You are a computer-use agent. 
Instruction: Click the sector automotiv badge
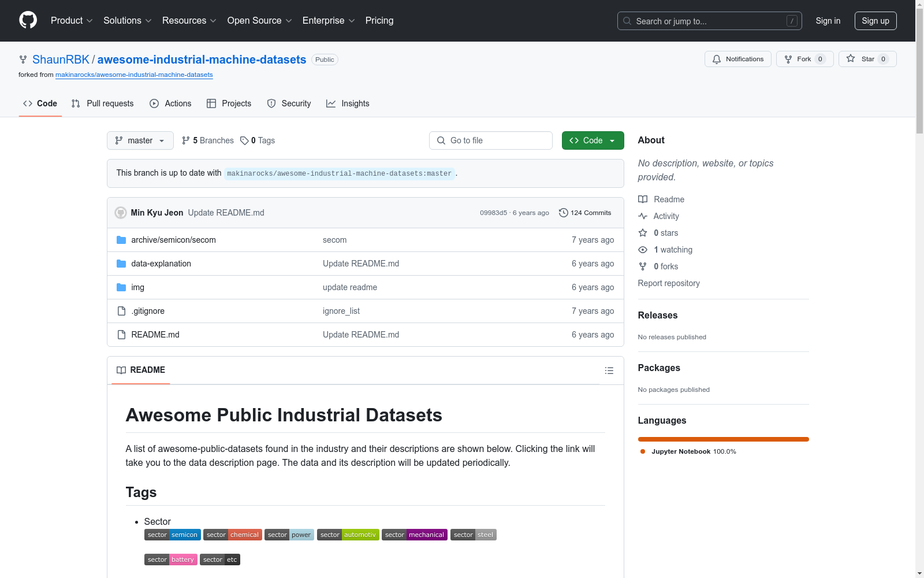click(348, 535)
